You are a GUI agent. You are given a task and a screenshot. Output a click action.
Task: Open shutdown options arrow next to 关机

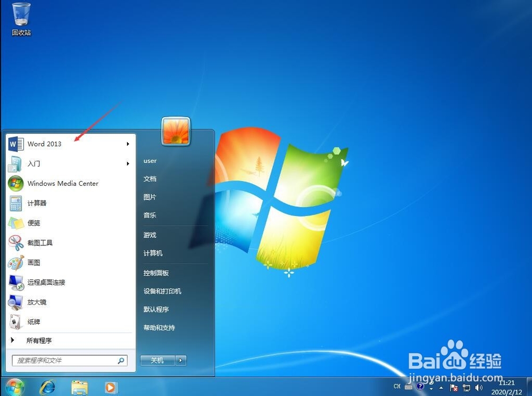coord(181,360)
